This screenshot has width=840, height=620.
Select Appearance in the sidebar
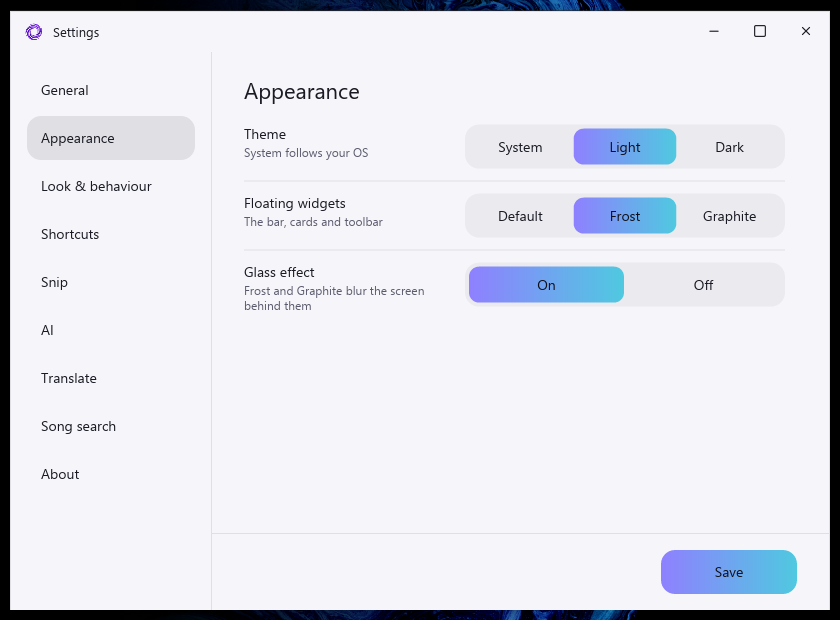tap(111, 138)
